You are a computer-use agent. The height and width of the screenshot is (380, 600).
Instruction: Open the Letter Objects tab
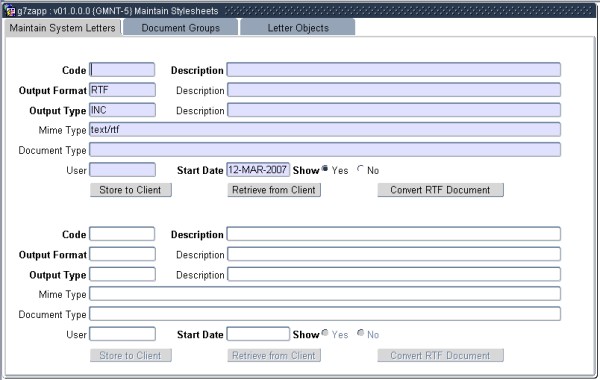(298, 28)
